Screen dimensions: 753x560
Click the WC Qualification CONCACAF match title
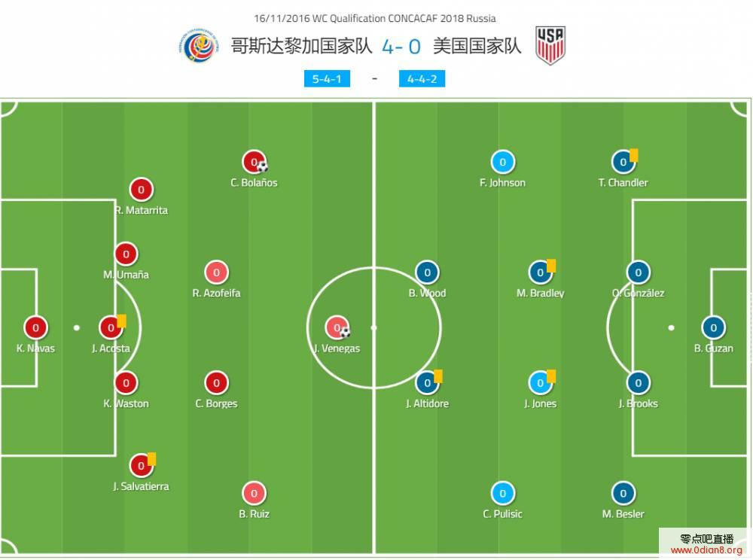[374, 18]
